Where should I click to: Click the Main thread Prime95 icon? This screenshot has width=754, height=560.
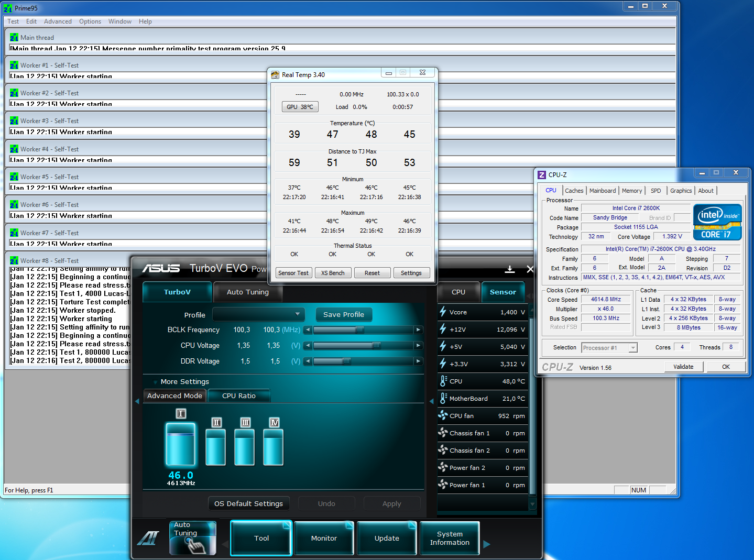[14, 38]
